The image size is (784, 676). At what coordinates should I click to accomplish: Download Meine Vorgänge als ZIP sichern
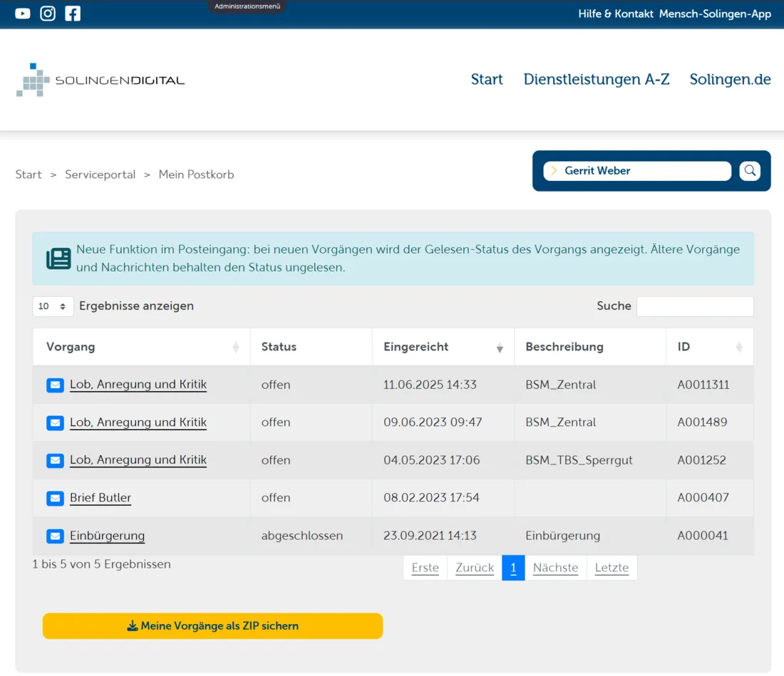tap(212, 626)
